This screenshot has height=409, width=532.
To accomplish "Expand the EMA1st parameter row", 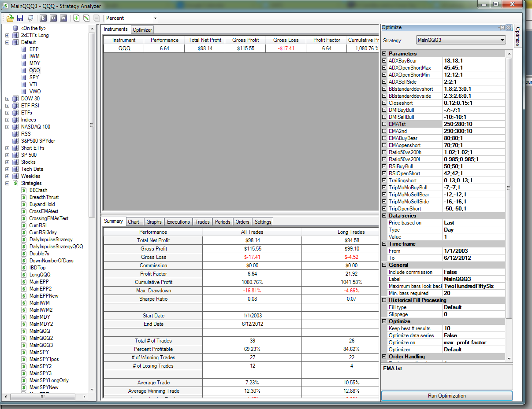I will (x=384, y=124).
